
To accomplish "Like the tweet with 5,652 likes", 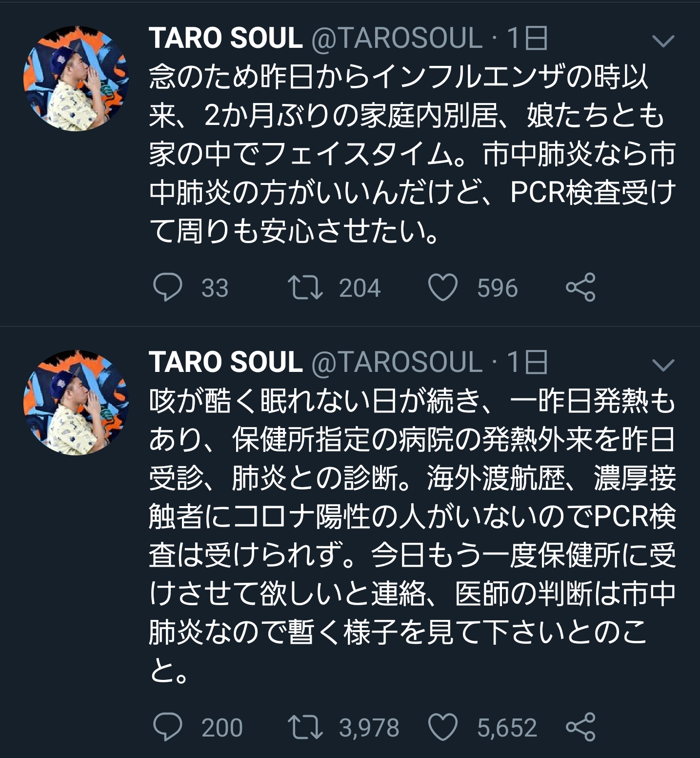I will pyautogui.click(x=442, y=727).
